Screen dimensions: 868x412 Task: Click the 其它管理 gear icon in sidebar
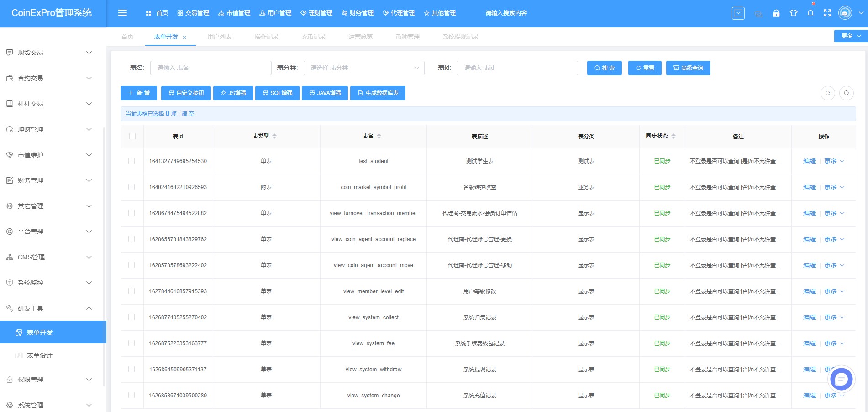tap(10, 206)
